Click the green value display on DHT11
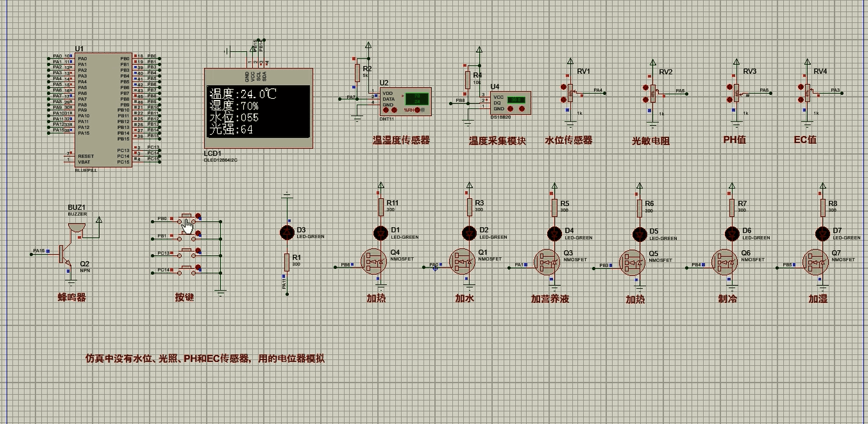The height and width of the screenshot is (424, 868). (416, 99)
